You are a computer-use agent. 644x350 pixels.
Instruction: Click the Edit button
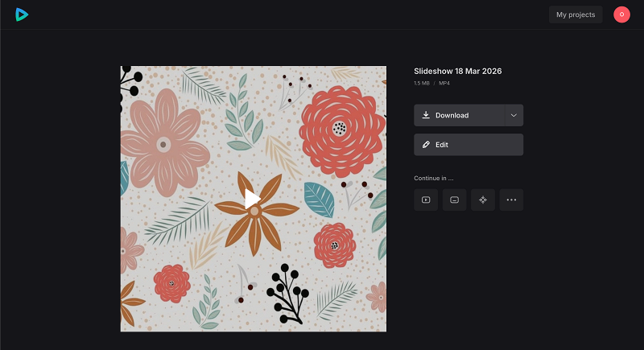[x=469, y=145]
